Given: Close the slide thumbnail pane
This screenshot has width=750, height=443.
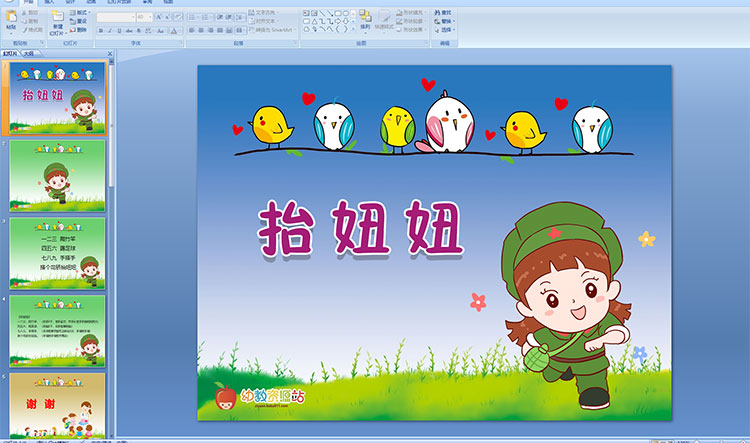Looking at the screenshot, I should 112,53.
